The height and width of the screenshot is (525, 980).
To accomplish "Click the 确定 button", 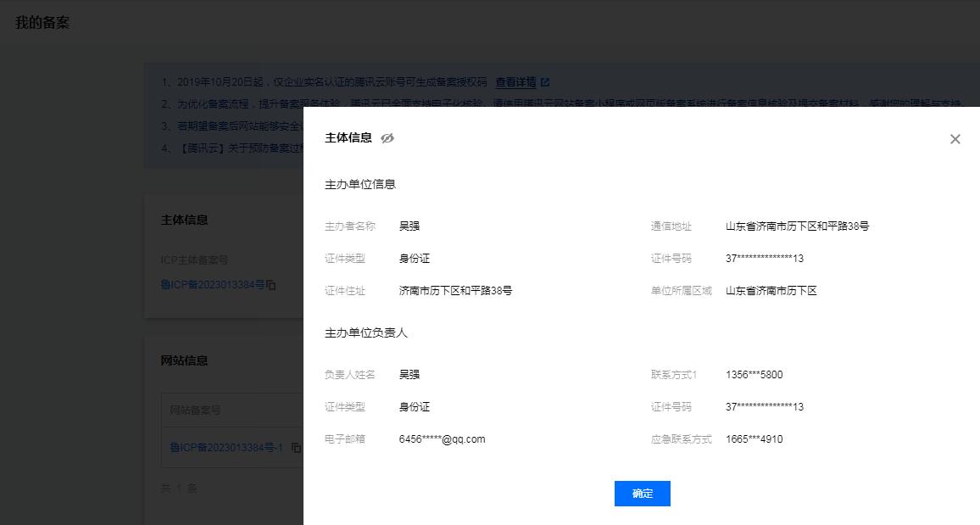I will pos(643,493).
